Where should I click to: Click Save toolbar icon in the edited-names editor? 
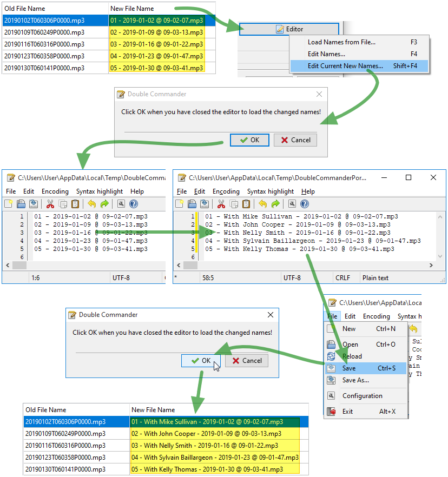[x=205, y=204]
